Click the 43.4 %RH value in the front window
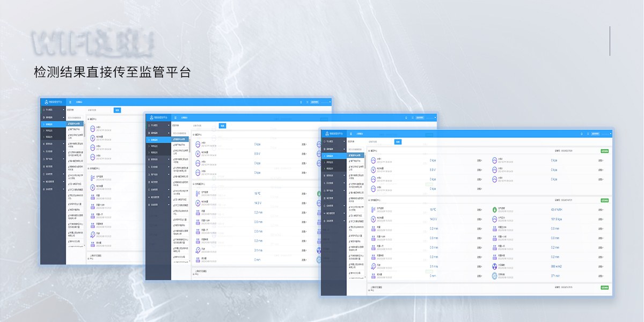The height and width of the screenshot is (322, 644). click(x=557, y=210)
